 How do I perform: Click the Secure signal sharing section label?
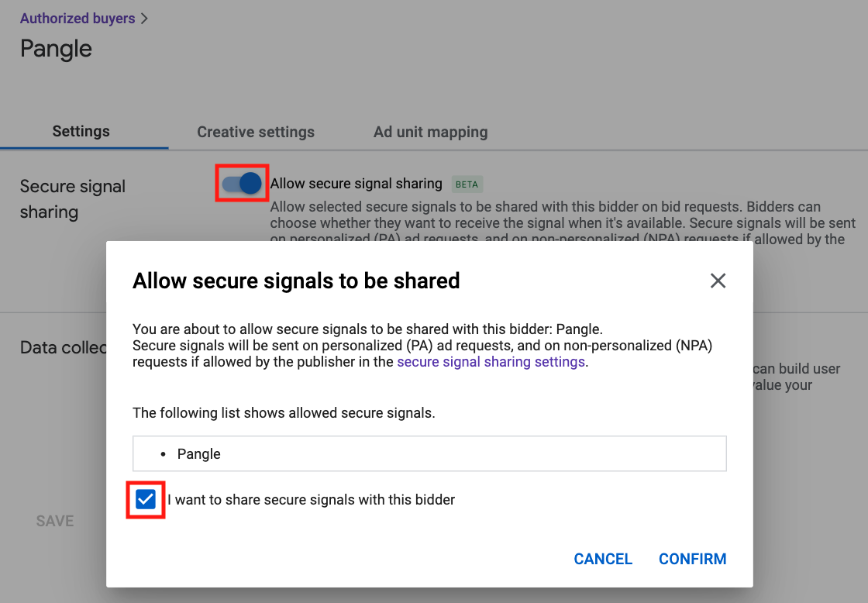[x=73, y=198]
